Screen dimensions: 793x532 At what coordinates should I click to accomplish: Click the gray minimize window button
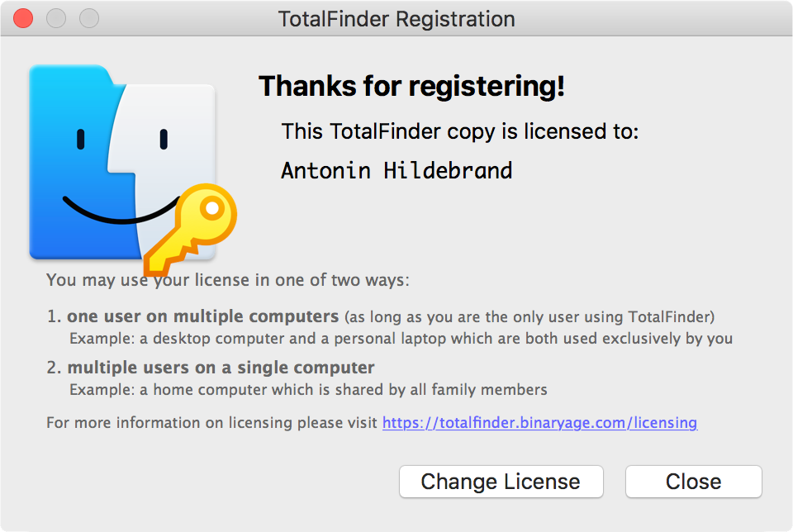56,18
